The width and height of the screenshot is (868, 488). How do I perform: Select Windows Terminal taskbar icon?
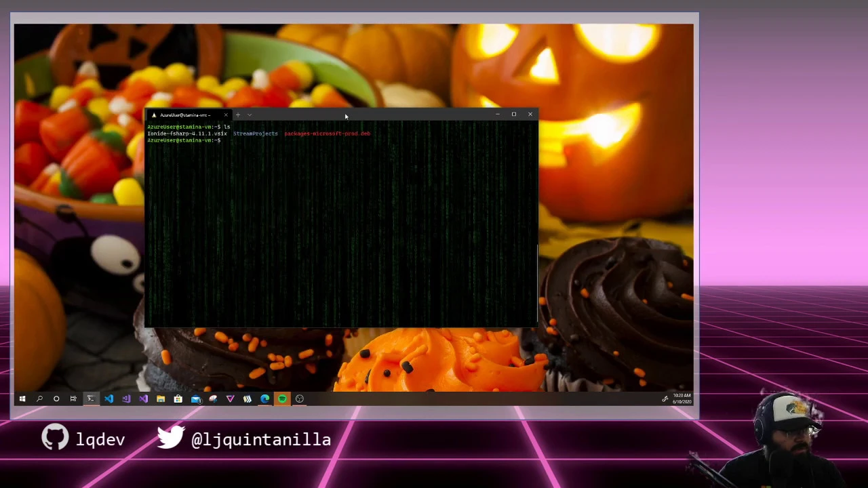click(90, 399)
